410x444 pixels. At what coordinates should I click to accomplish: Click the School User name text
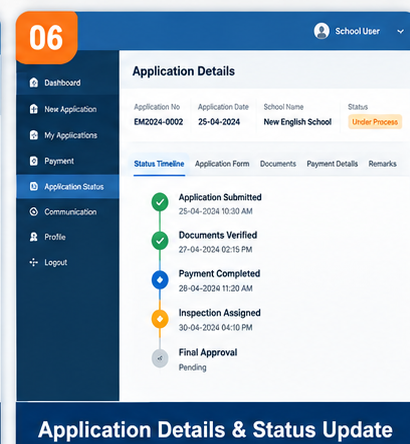[x=357, y=31]
